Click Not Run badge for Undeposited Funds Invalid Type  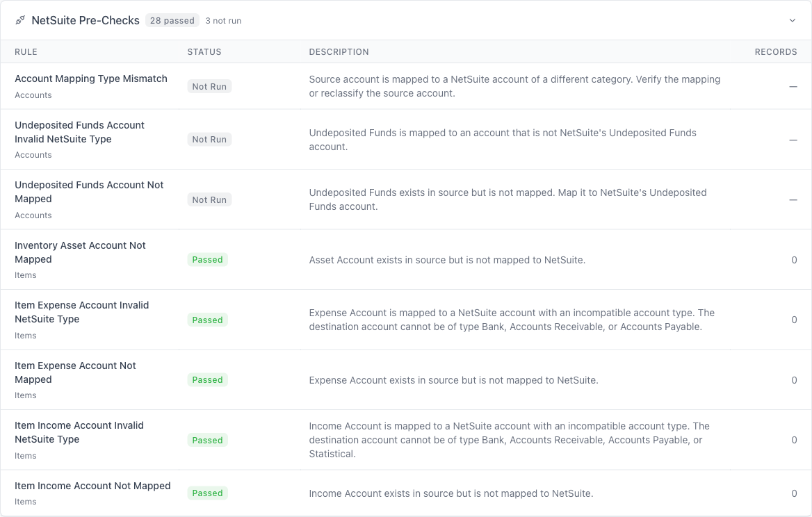(x=209, y=139)
